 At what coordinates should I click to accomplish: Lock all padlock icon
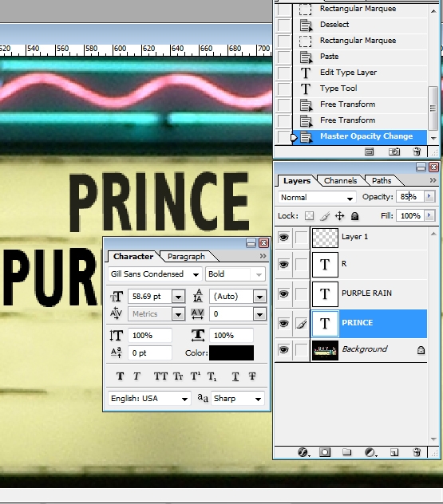pyautogui.click(x=355, y=216)
